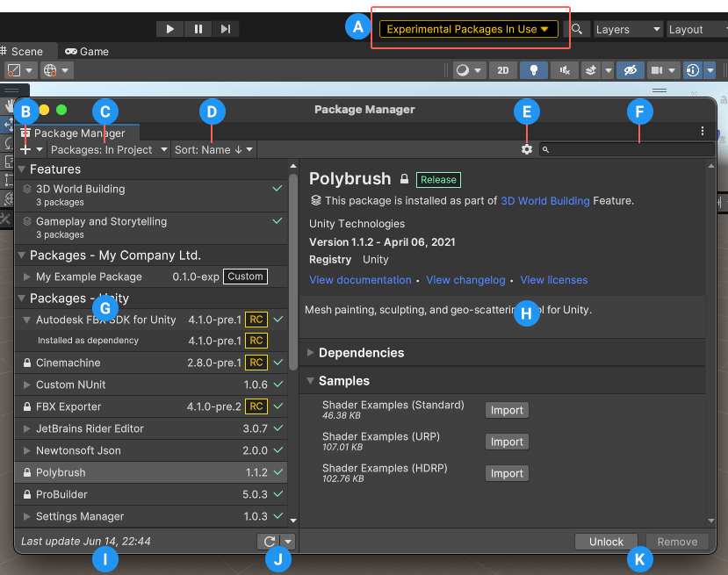Open Experimental Packages In Use dropdown
Screen dimensions: 728x575
point(468,29)
